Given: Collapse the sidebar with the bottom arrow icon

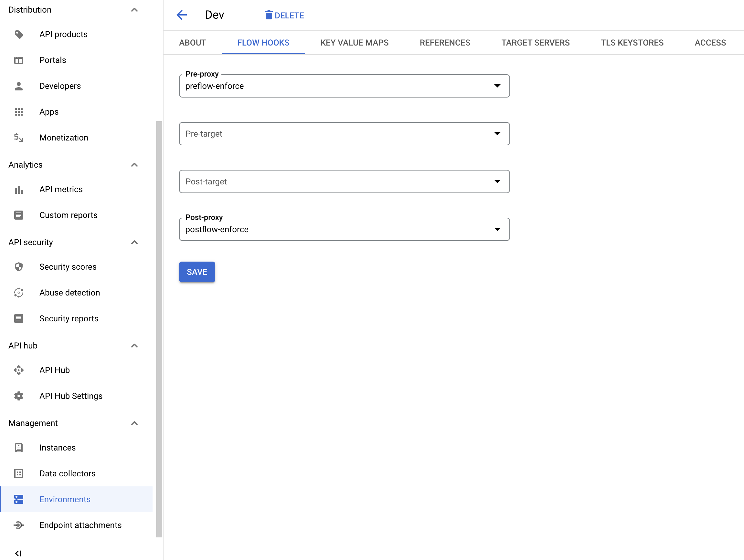Looking at the screenshot, I should coord(18,553).
